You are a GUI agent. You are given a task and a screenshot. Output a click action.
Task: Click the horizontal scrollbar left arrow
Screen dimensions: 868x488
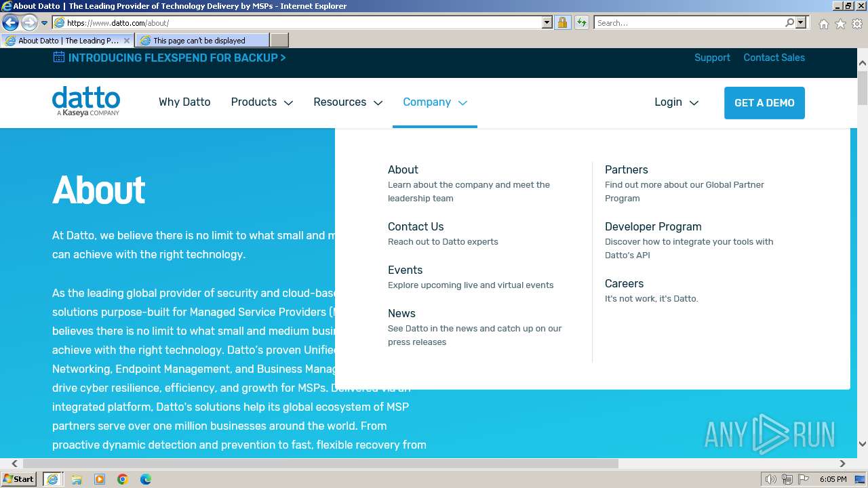click(14, 464)
